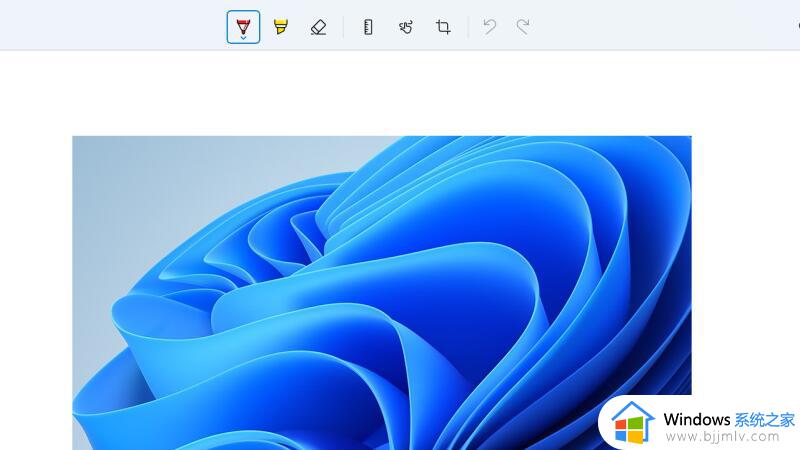Click the blue flower wallpaper snip
This screenshot has height=450, width=800.
click(x=382, y=293)
